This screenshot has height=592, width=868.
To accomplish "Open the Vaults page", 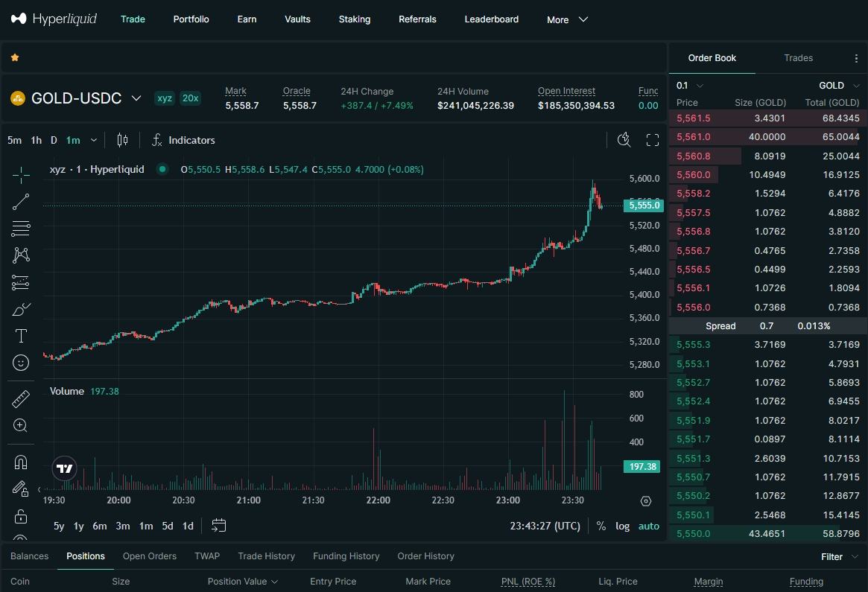I will pyautogui.click(x=297, y=19).
